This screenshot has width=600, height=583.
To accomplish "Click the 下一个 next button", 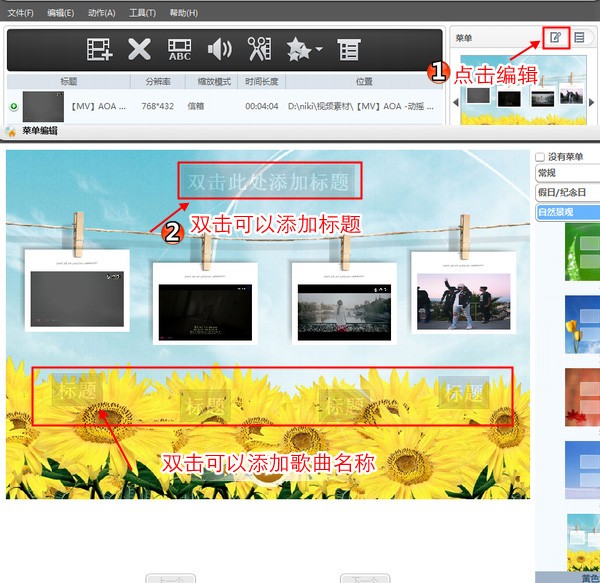I will pos(365,578).
